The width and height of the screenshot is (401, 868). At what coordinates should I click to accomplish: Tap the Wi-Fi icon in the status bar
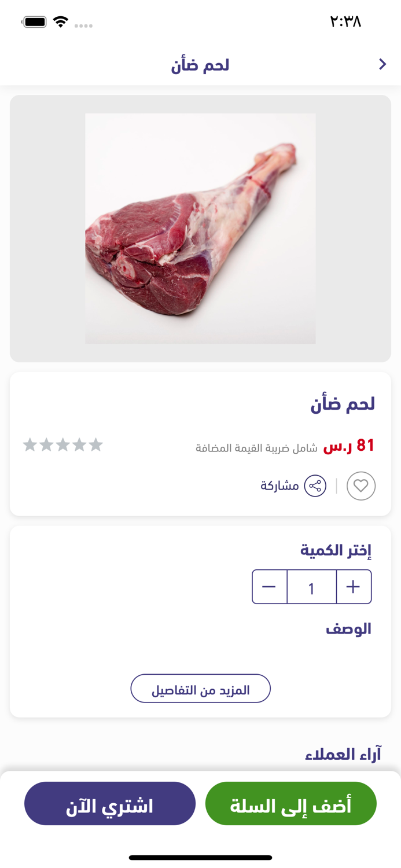tap(60, 21)
